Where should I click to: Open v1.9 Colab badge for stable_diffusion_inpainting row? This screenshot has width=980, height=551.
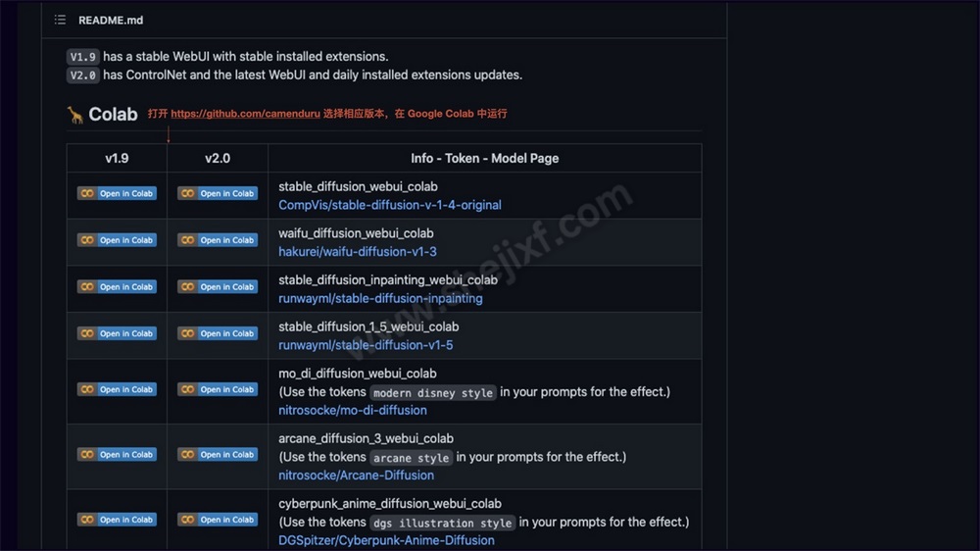tap(117, 287)
